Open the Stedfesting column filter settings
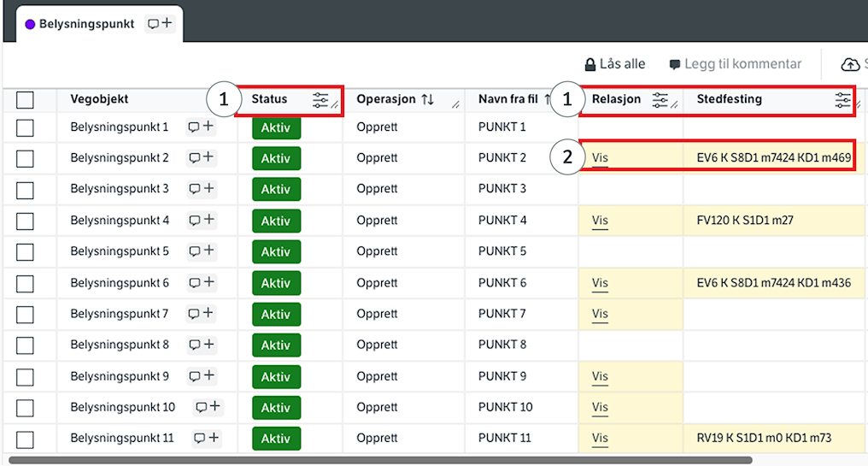The width and height of the screenshot is (868, 466). pyautogui.click(x=843, y=100)
